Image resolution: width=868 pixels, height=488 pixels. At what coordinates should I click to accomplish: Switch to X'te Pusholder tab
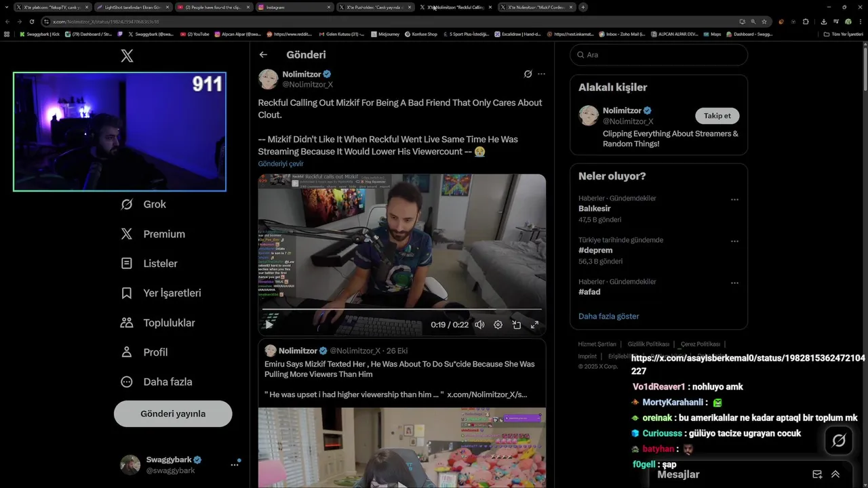point(375,7)
